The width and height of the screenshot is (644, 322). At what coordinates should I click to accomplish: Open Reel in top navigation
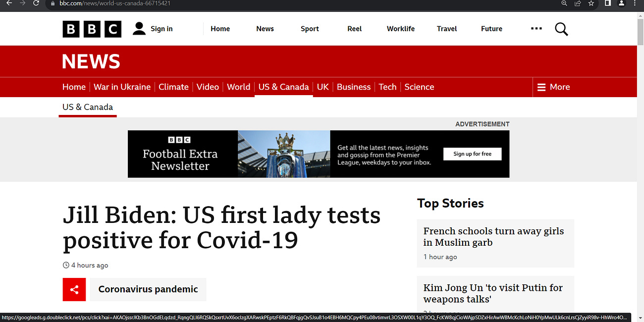pos(355,29)
